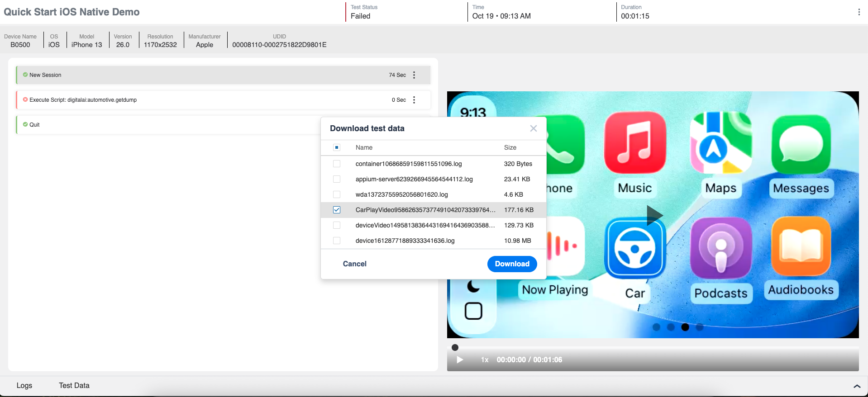
Task: Expand the bottom panel with chevron arrow
Action: [857, 386]
